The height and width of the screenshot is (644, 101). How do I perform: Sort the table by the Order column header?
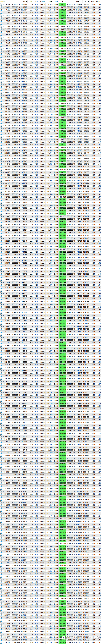click(3, 1)
